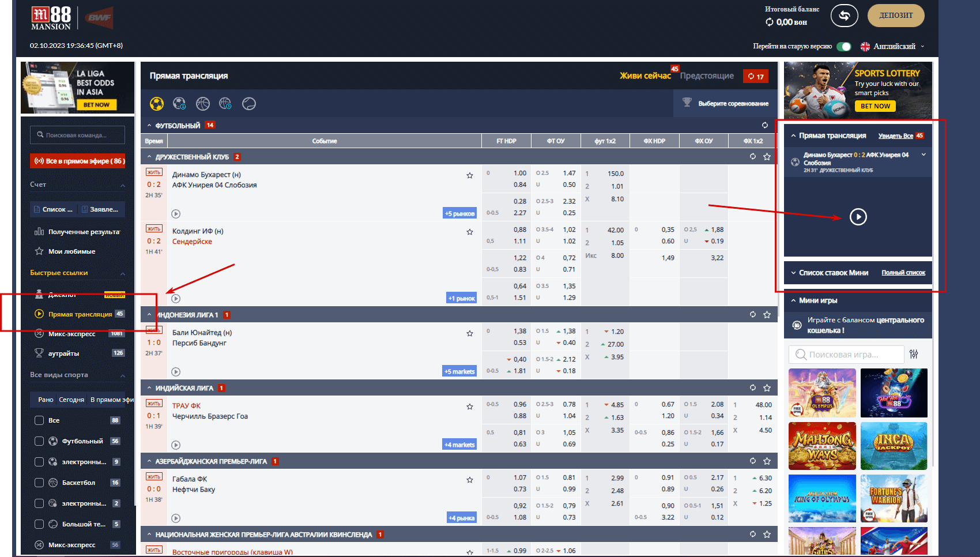Open game filter settings icon

(914, 354)
